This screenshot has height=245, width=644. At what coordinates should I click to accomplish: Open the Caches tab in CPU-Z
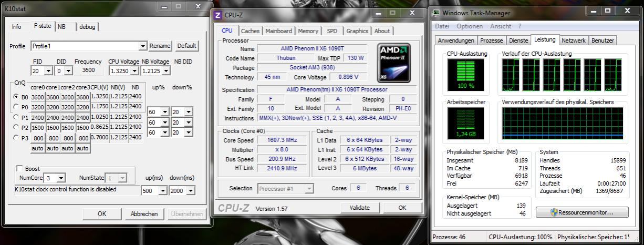coord(250,31)
